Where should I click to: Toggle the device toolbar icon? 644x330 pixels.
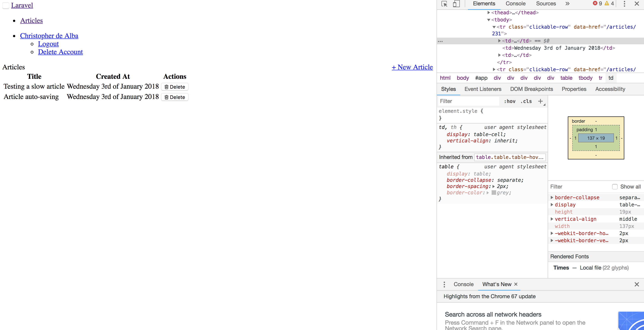click(456, 4)
